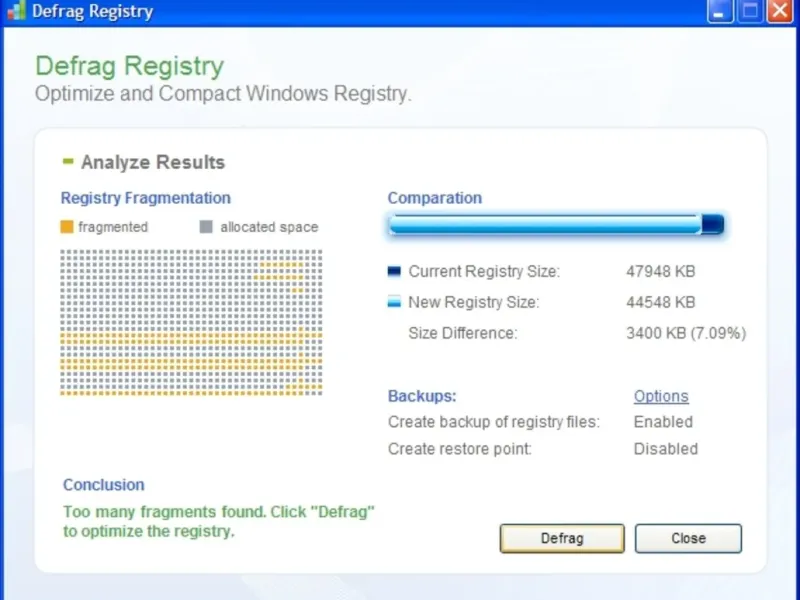Minimize the Defrag Registry window
This screenshot has height=600, width=800.
tap(720, 11)
